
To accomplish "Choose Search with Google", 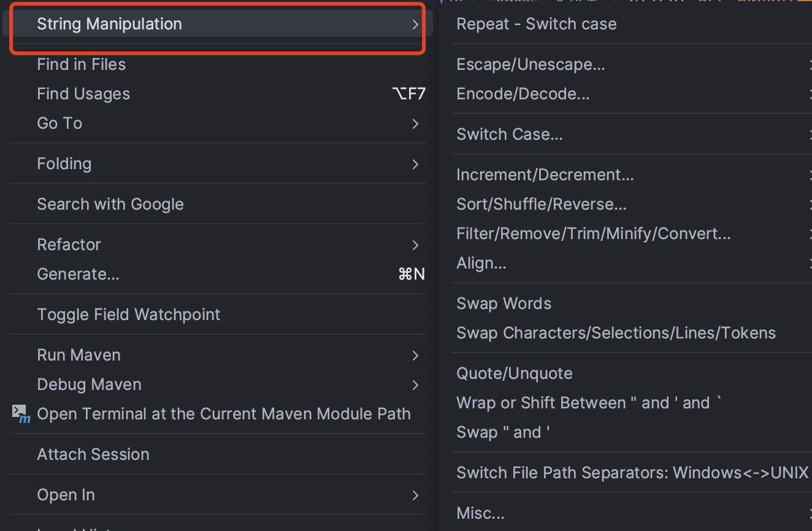I will [218, 204].
